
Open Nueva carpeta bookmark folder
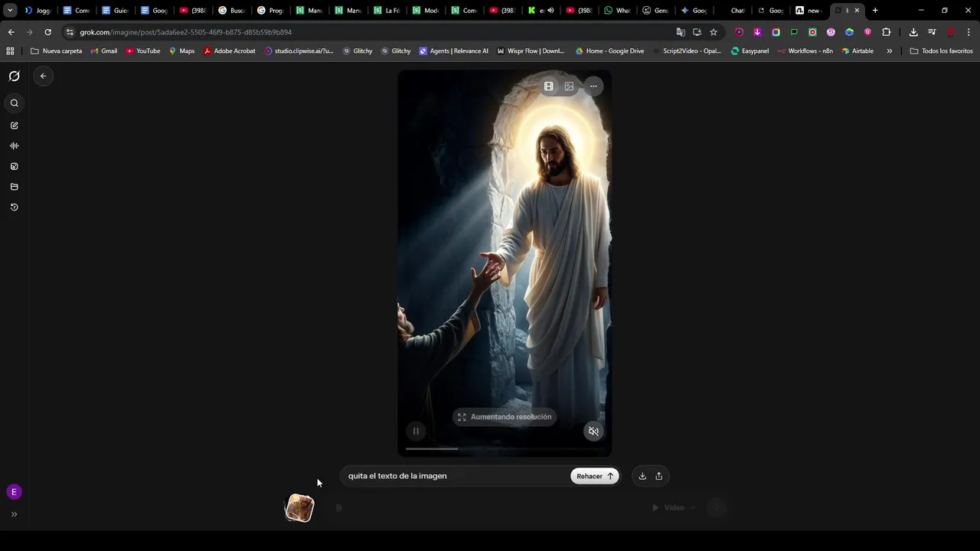tap(56, 51)
